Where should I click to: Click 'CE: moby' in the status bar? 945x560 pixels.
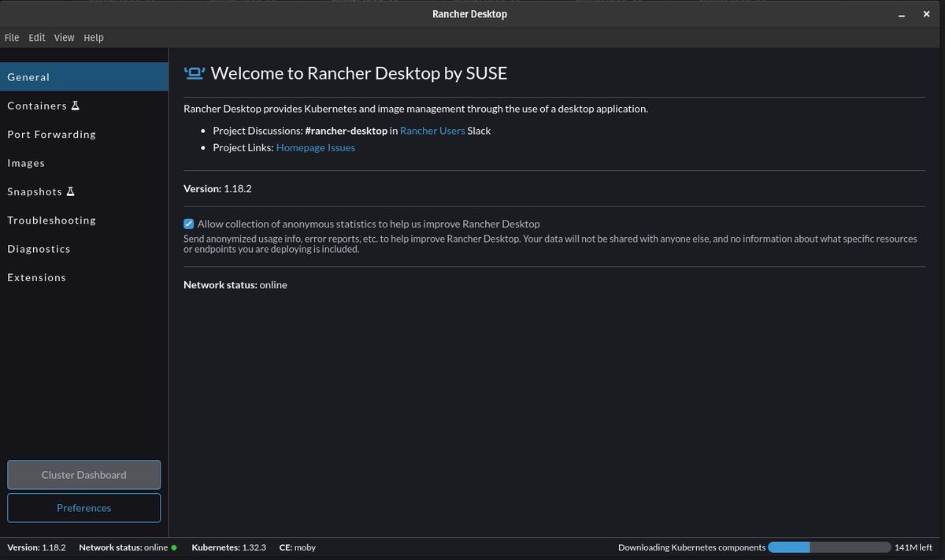(298, 547)
